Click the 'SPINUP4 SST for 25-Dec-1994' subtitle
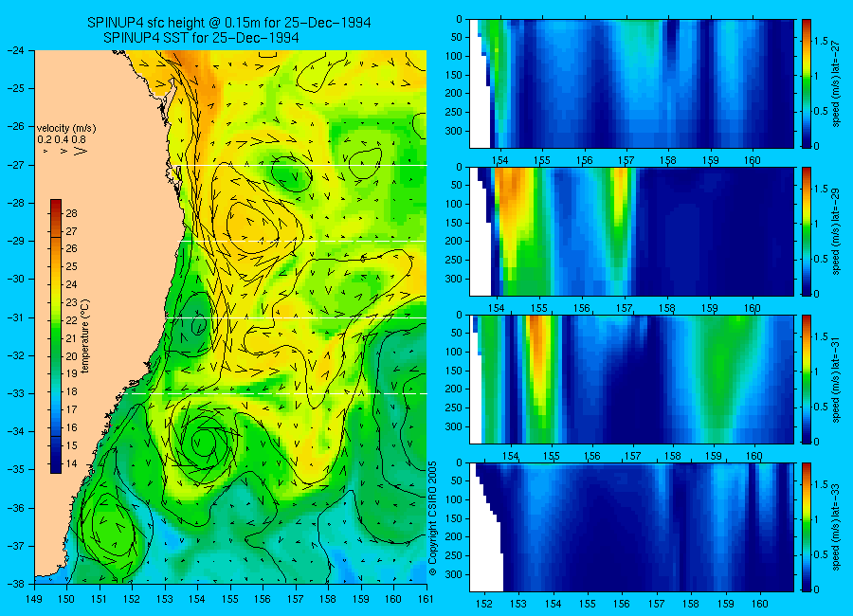Viewport: 853px width, 616px height. click(x=201, y=38)
